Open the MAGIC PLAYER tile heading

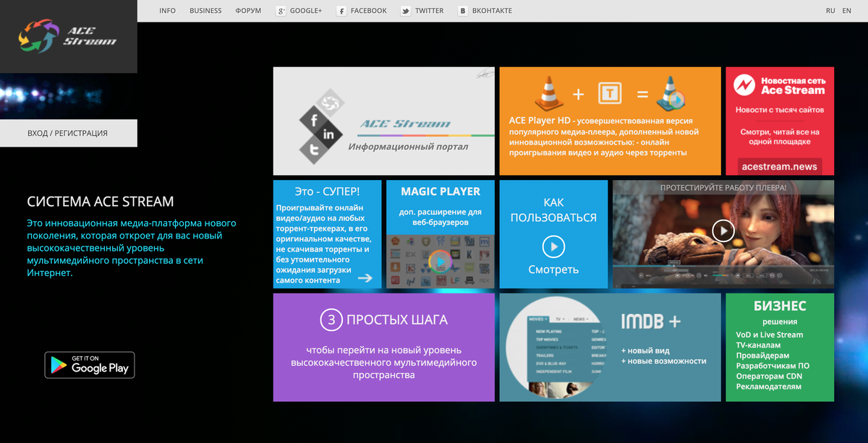tap(441, 192)
